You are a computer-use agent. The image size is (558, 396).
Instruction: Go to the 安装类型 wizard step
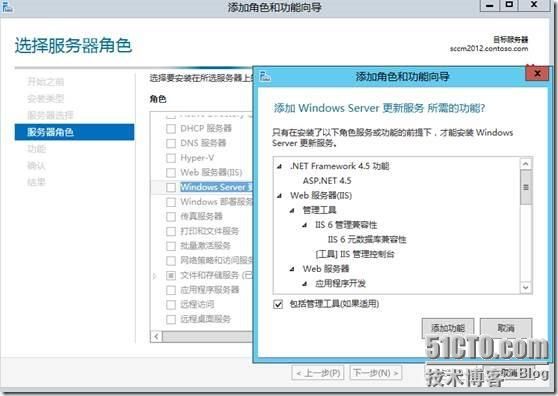(46, 99)
